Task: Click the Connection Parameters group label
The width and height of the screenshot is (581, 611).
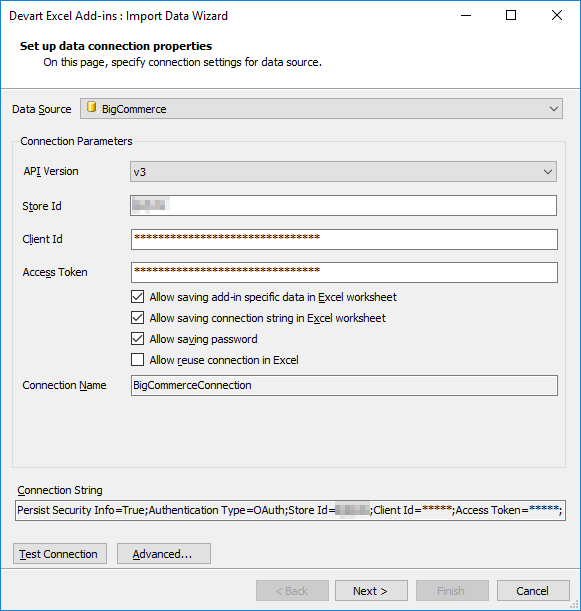Action: (76, 141)
